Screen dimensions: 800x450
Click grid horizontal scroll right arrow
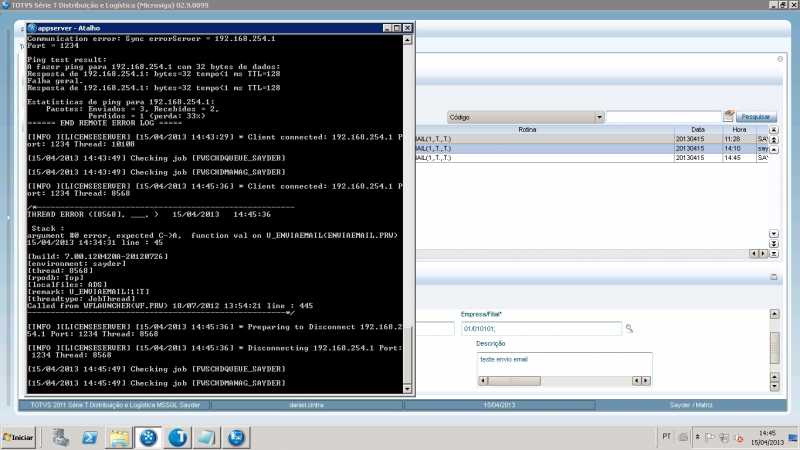763,254
